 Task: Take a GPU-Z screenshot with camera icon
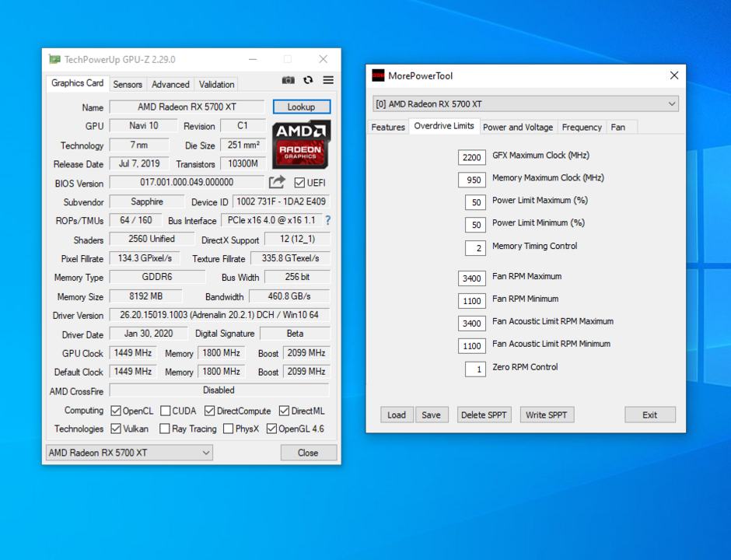click(x=288, y=80)
